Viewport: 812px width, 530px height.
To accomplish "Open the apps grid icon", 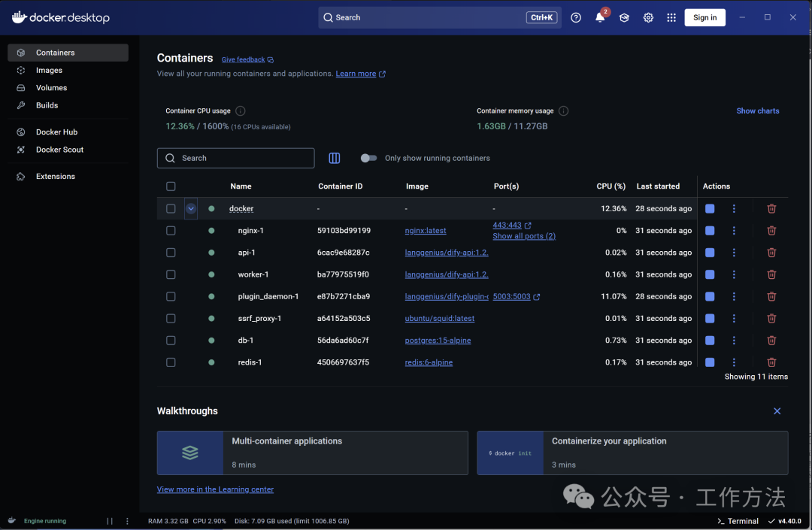I will pyautogui.click(x=671, y=17).
